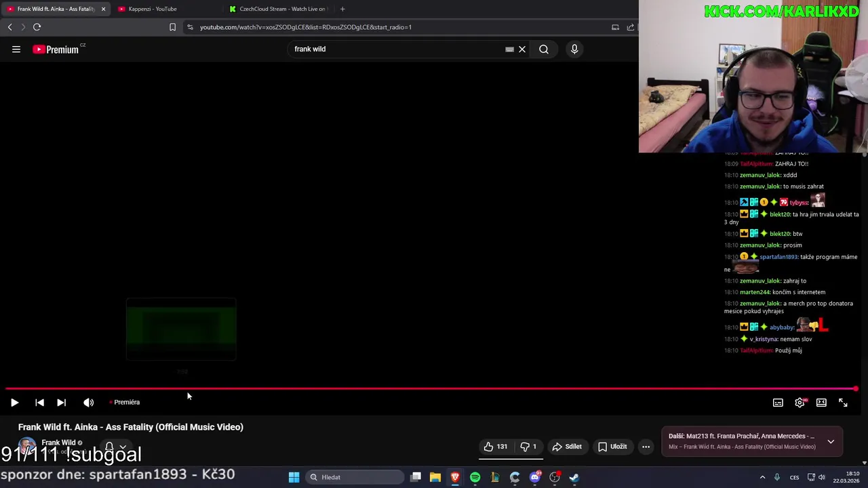Screen dimensions: 868x488
Task: Open Discord taskbar icon
Action: tap(534, 477)
